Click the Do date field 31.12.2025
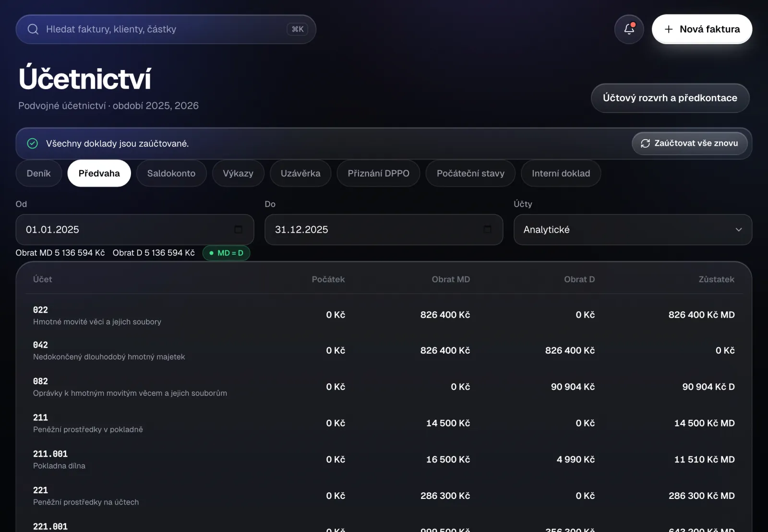This screenshot has height=532, width=768. [384, 230]
